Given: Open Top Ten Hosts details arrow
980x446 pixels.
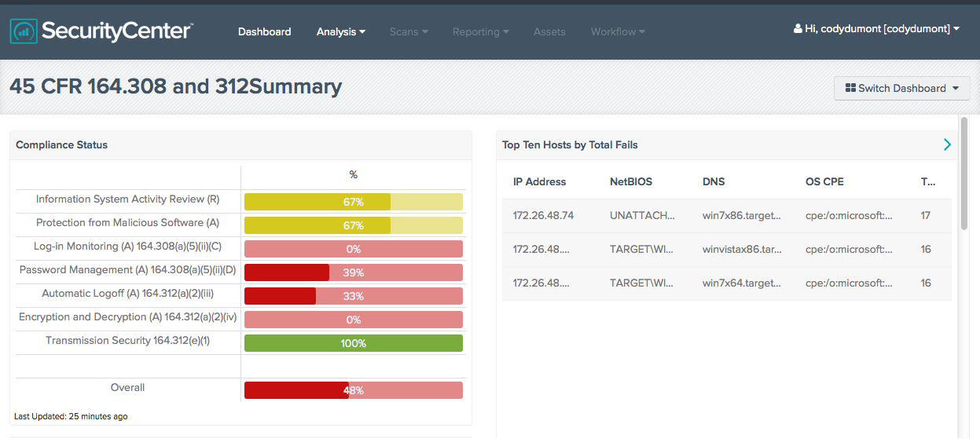Looking at the screenshot, I should tap(947, 144).
